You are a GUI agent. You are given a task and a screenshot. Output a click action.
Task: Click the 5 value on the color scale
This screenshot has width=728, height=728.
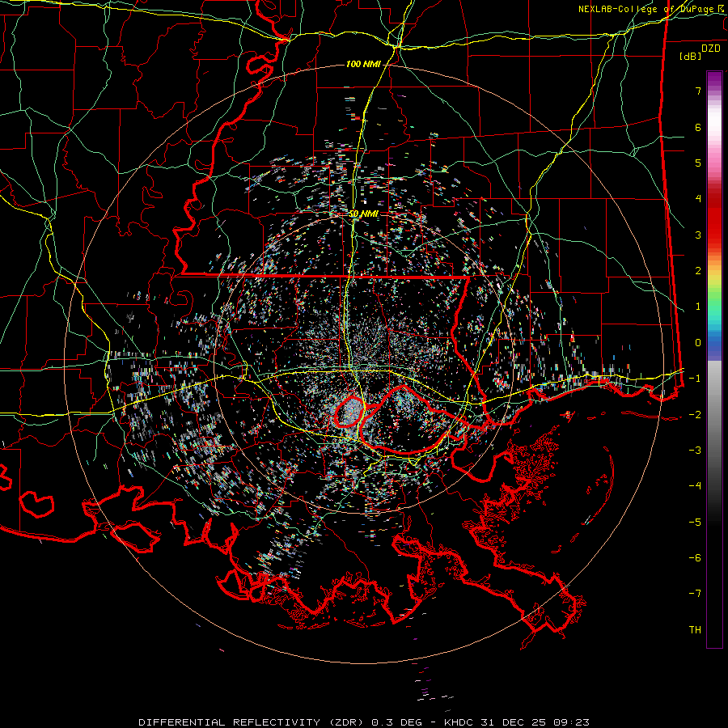tap(698, 163)
